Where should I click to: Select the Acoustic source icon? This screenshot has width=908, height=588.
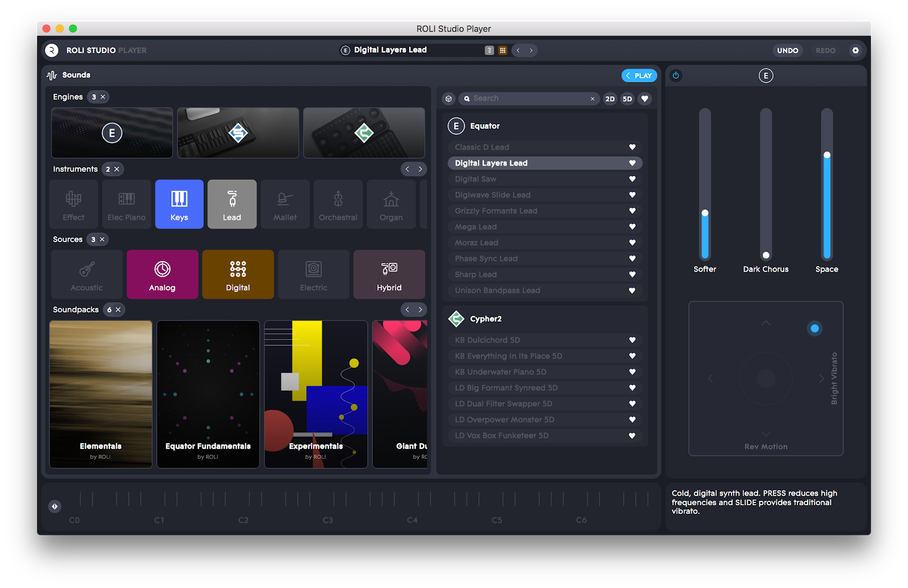(x=86, y=274)
